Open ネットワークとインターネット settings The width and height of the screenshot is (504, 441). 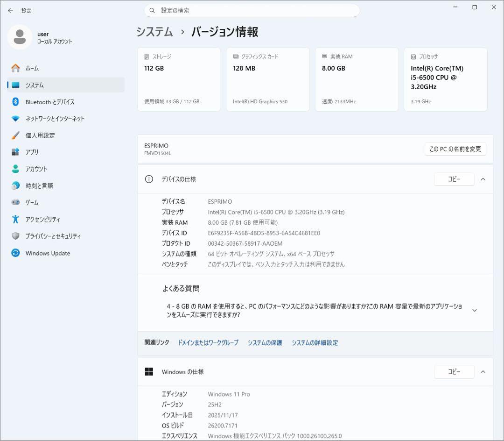coord(54,119)
